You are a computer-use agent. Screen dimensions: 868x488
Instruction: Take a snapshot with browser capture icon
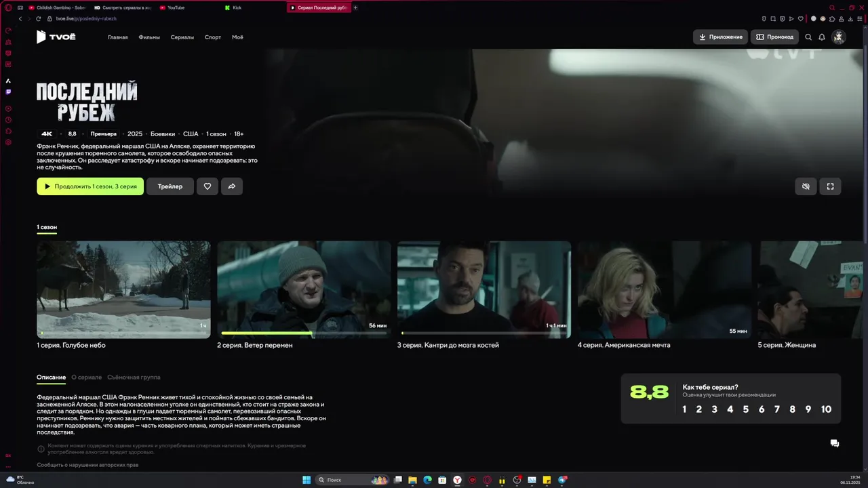coord(773,18)
